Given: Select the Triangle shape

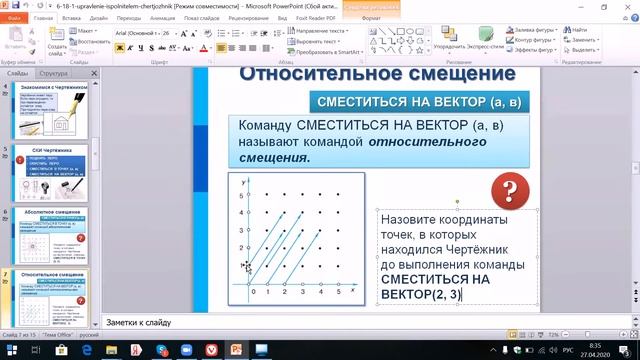Looking at the screenshot, I should [x=373, y=41].
